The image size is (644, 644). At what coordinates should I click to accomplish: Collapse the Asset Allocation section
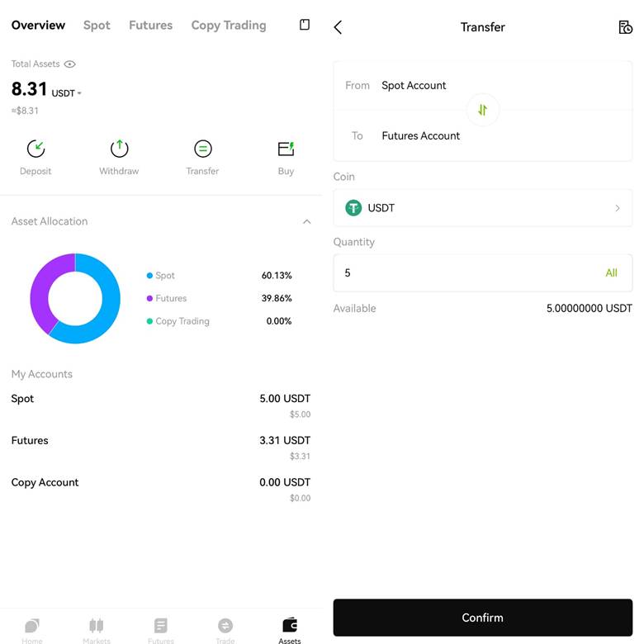[306, 221]
